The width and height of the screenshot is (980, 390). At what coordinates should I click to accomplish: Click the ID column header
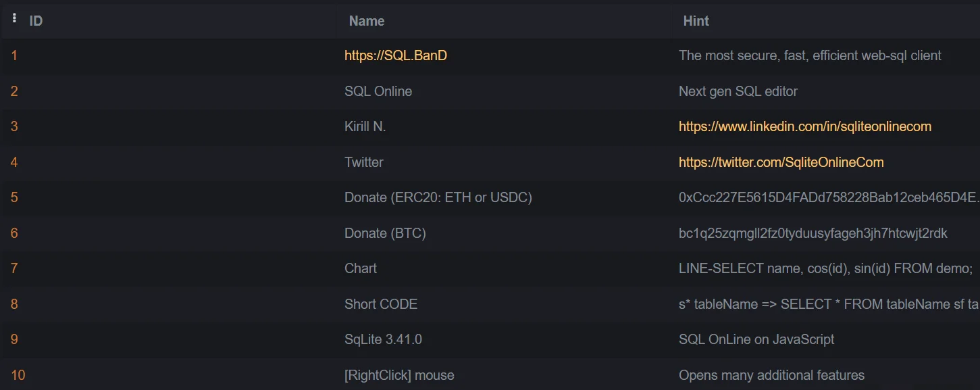[36, 21]
